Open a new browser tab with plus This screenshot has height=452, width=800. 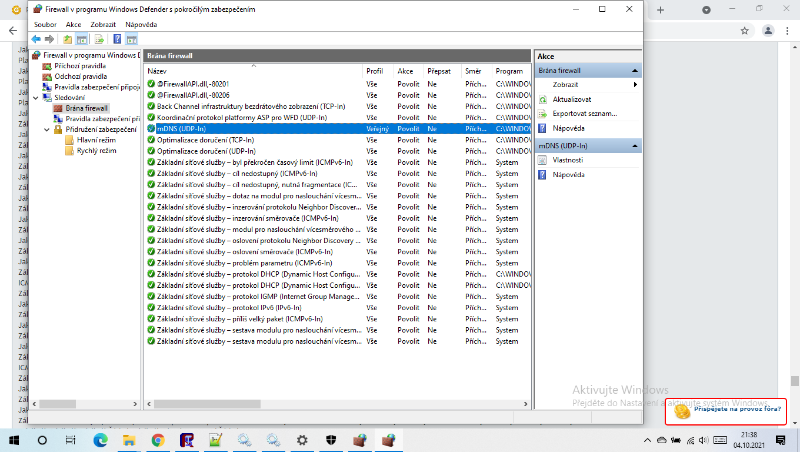point(660,10)
